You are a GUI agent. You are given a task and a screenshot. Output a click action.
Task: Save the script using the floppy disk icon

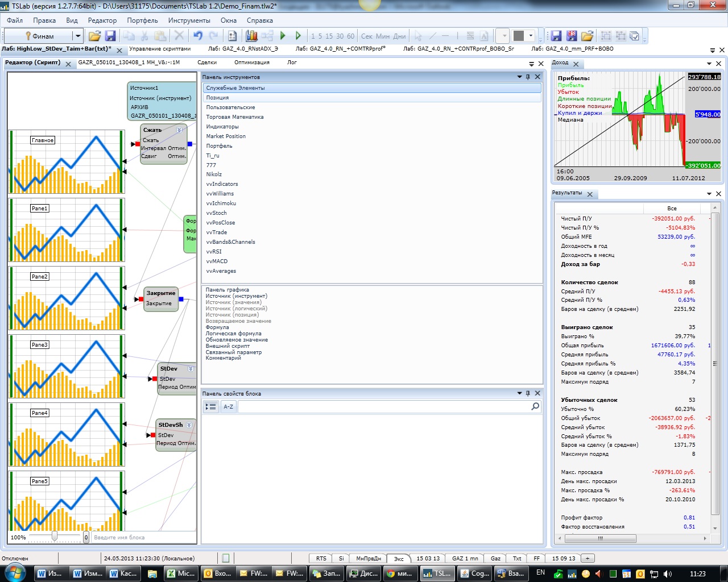click(x=110, y=36)
